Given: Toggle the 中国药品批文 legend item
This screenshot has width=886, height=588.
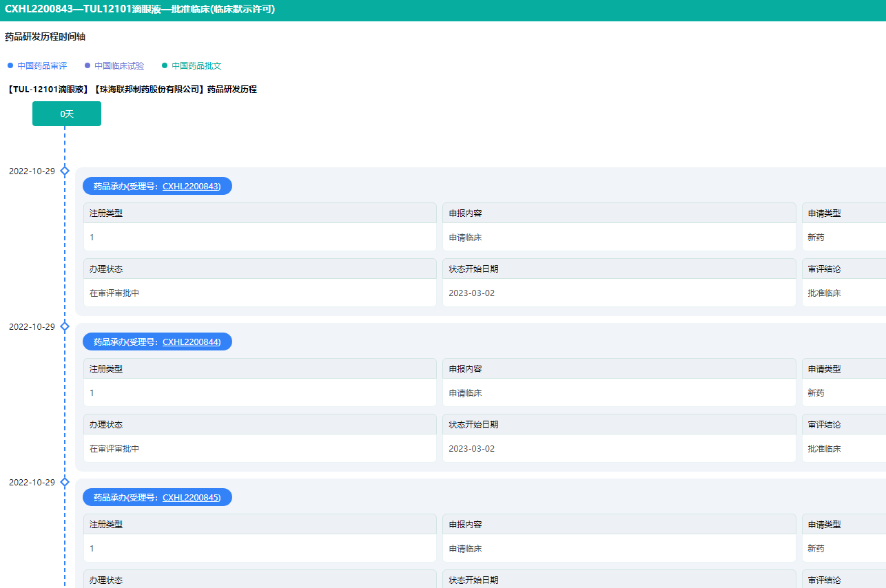Looking at the screenshot, I should [x=192, y=66].
